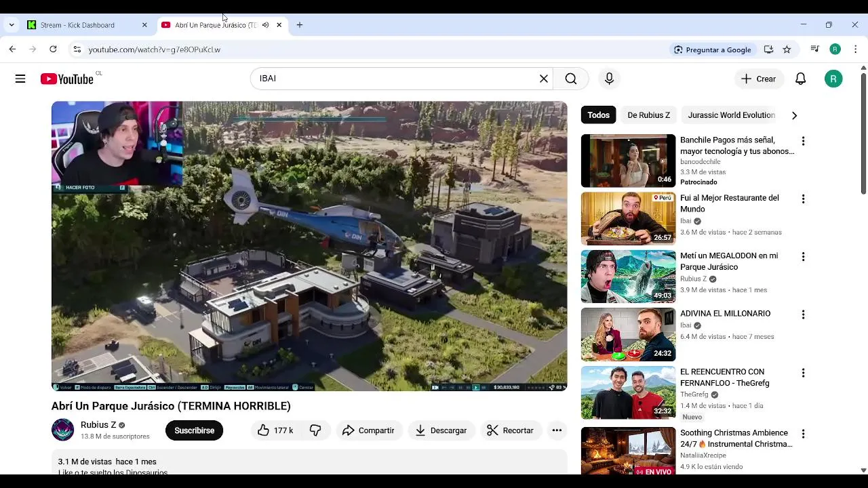This screenshot has height=488, width=868.
Task: Open the tab search dropdown arrow
Action: [12, 25]
